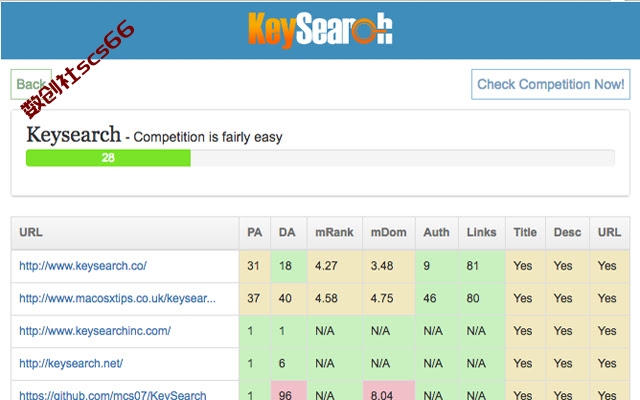Click the Desc column header
This screenshot has height=400, width=640.
tap(567, 232)
